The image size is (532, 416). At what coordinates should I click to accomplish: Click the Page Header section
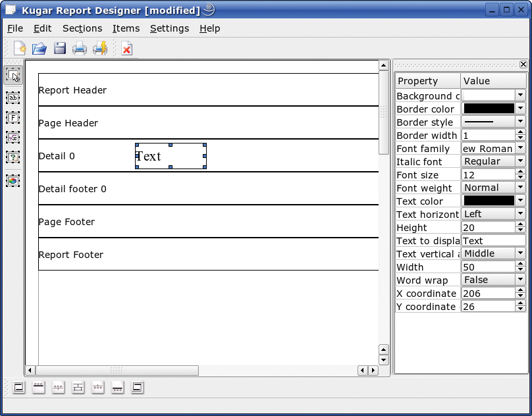[208, 123]
